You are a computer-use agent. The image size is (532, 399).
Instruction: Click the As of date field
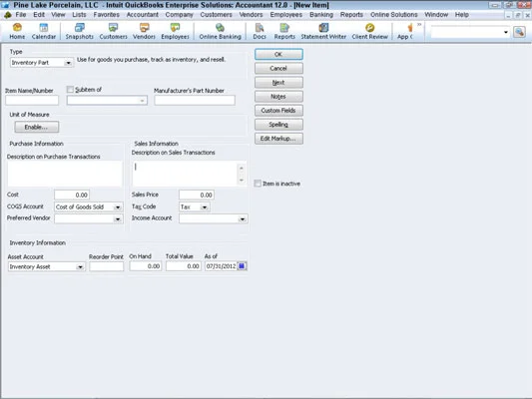tap(221, 266)
